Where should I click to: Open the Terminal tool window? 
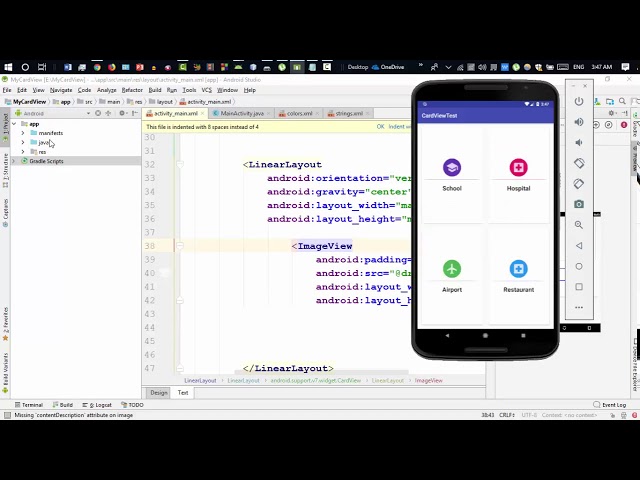click(29, 405)
